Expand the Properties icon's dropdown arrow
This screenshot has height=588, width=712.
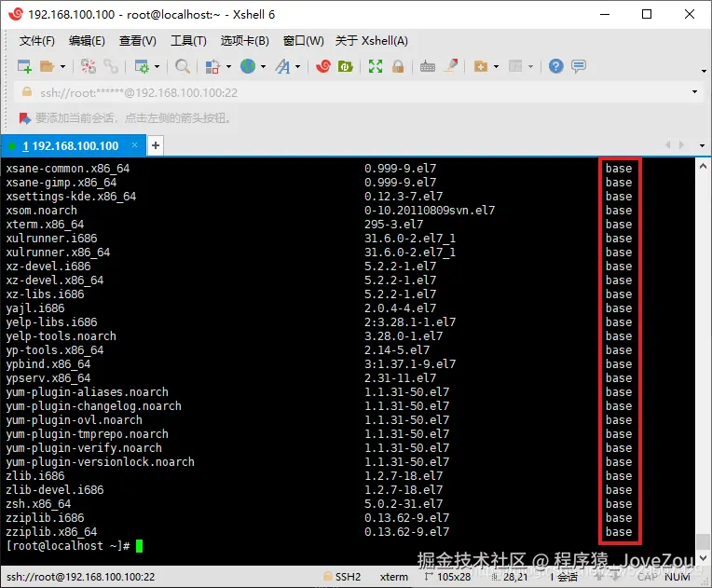[157, 67]
